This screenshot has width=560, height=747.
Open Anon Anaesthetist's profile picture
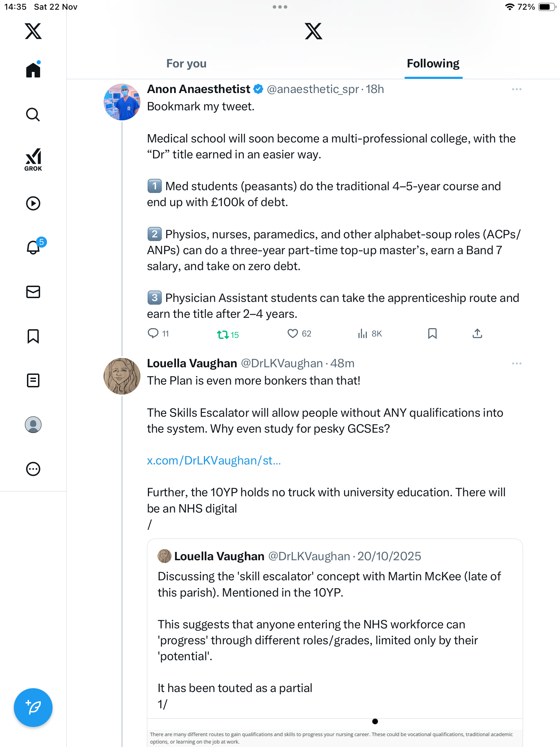(122, 102)
